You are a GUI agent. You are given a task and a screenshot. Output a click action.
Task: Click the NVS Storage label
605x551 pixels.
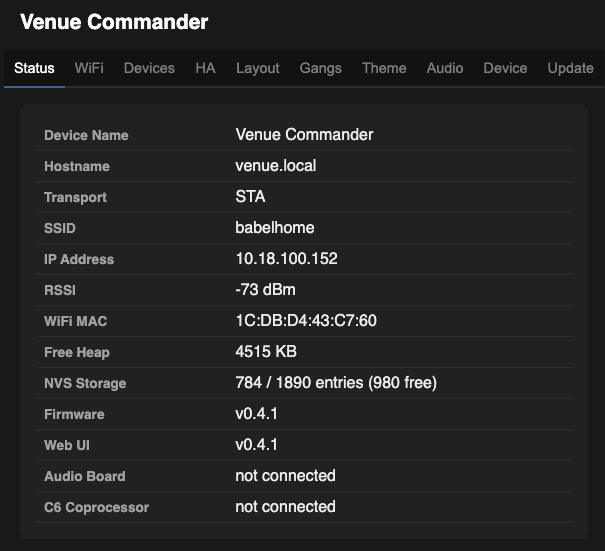pos(85,384)
